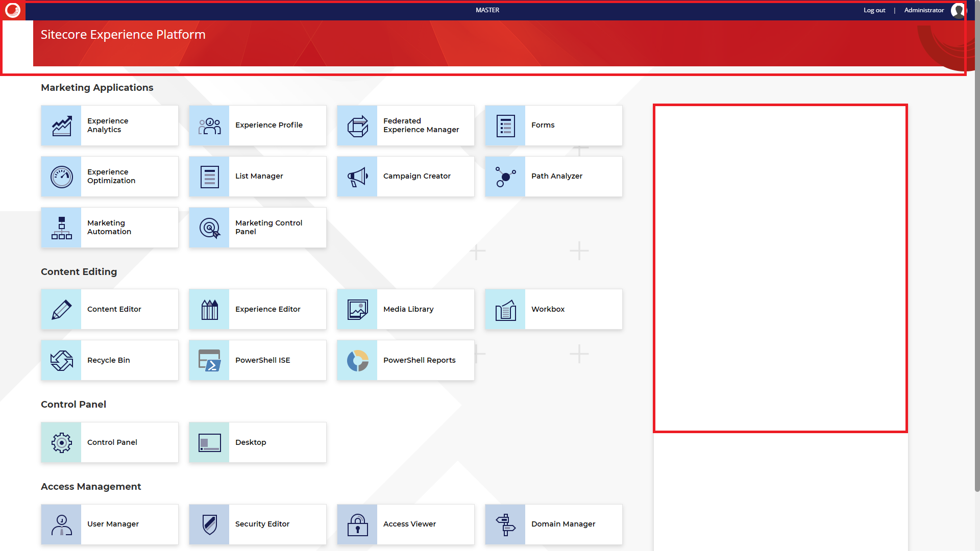This screenshot has width=980, height=551.
Task: Open the Security Editor tile
Action: pos(258,524)
